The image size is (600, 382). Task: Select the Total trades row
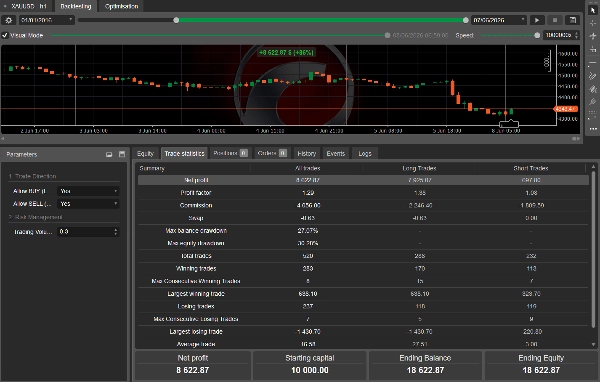coord(363,256)
